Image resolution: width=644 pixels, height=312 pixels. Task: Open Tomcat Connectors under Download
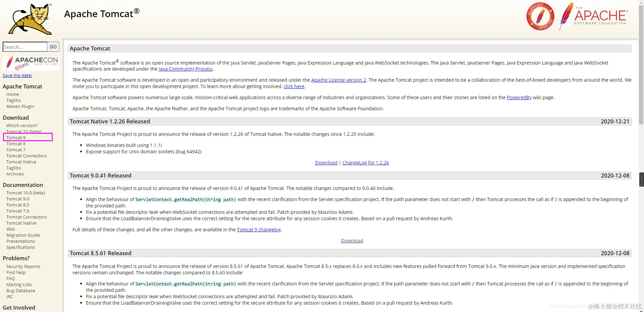coord(27,156)
